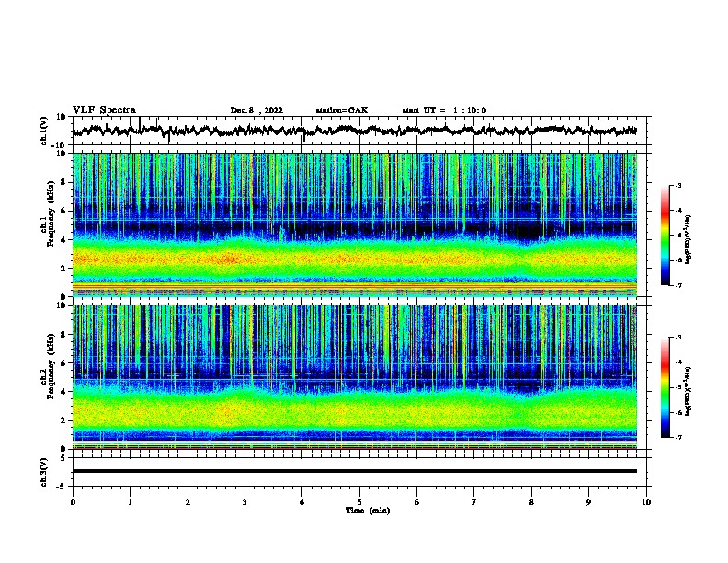Click the 'station=GAK' label
This screenshot has height=563, width=728.
pyautogui.click(x=342, y=110)
